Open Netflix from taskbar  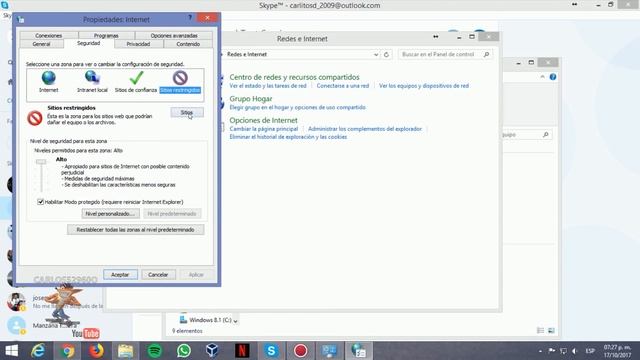tap(242, 351)
